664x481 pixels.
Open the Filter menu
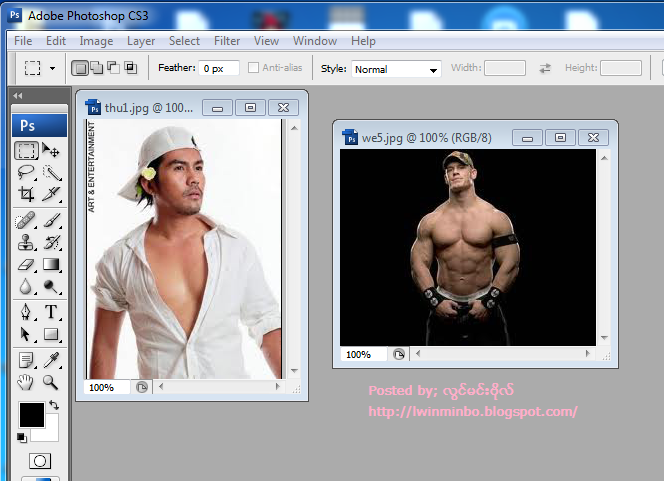[x=227, y=41]
